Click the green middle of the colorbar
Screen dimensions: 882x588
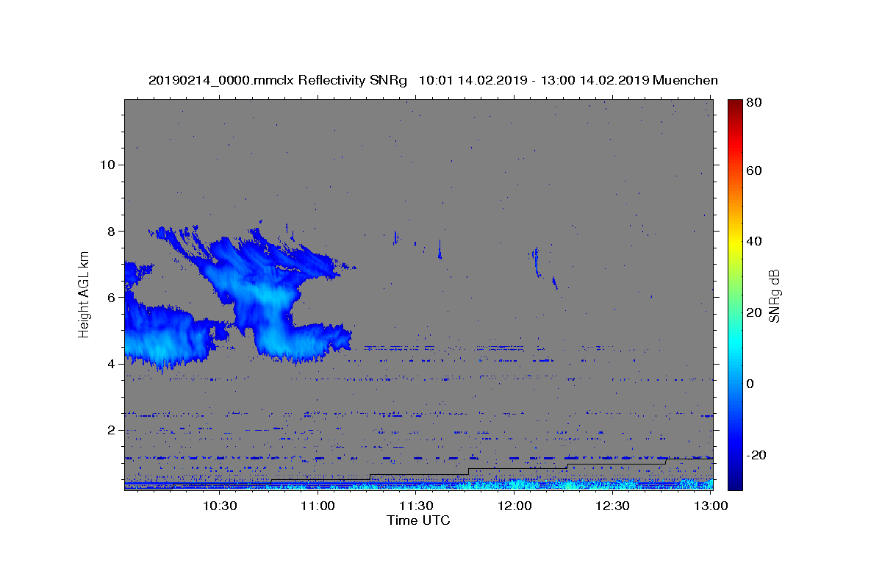(735, 295)
